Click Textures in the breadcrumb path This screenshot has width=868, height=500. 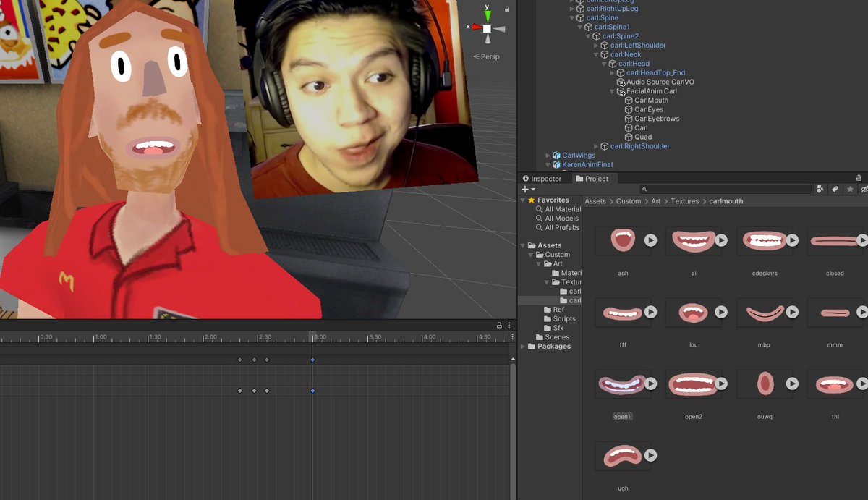(x=685, y=201)
